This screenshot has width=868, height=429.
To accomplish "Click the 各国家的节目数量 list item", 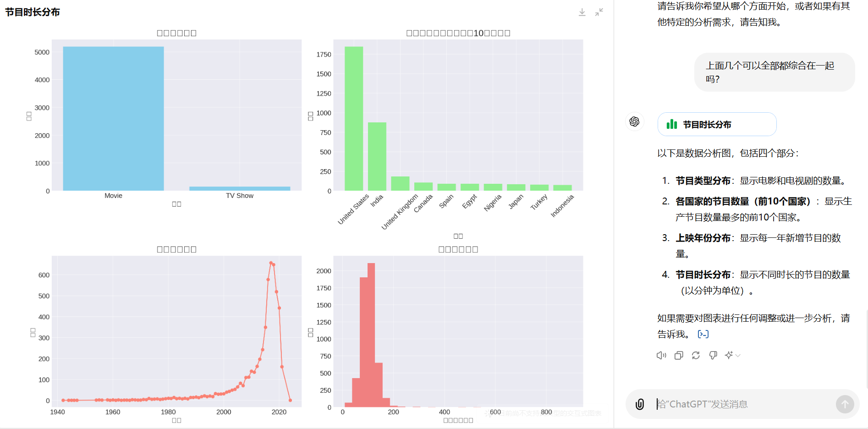I will pos(764,209).
